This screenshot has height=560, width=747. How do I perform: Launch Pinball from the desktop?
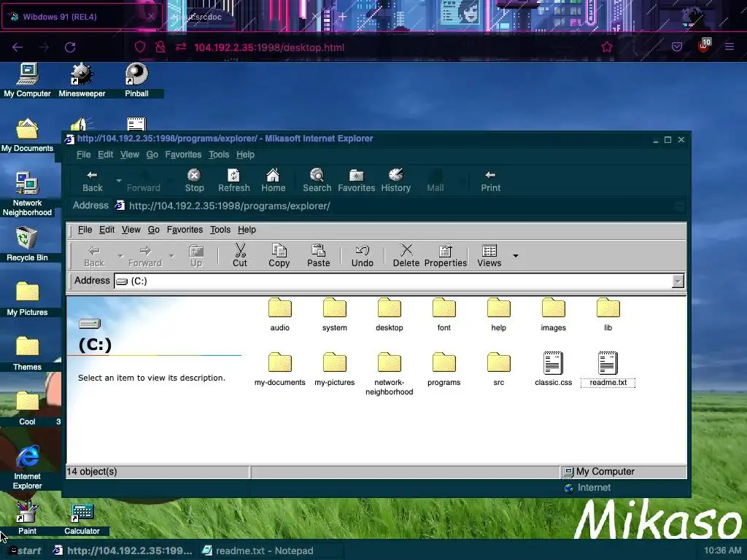pyautogui.click(x=136, y=80)
